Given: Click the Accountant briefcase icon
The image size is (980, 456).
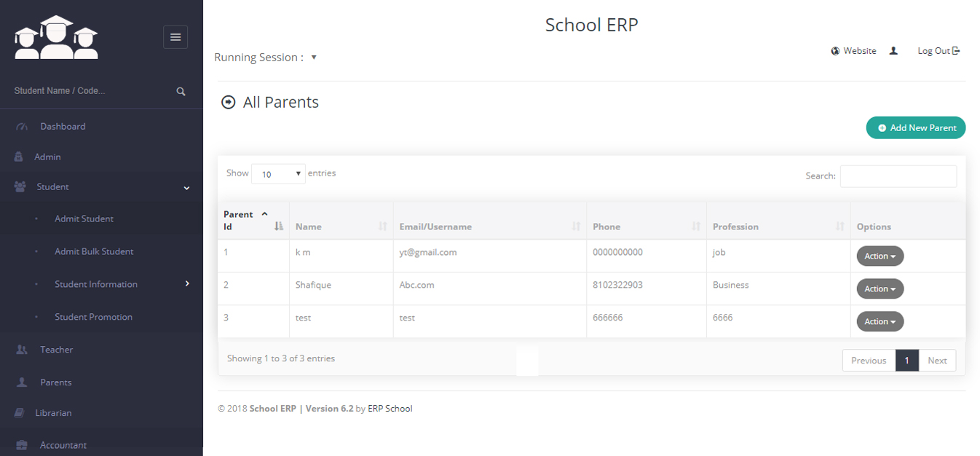Looking at the screenshot, I should click(22, 445).
